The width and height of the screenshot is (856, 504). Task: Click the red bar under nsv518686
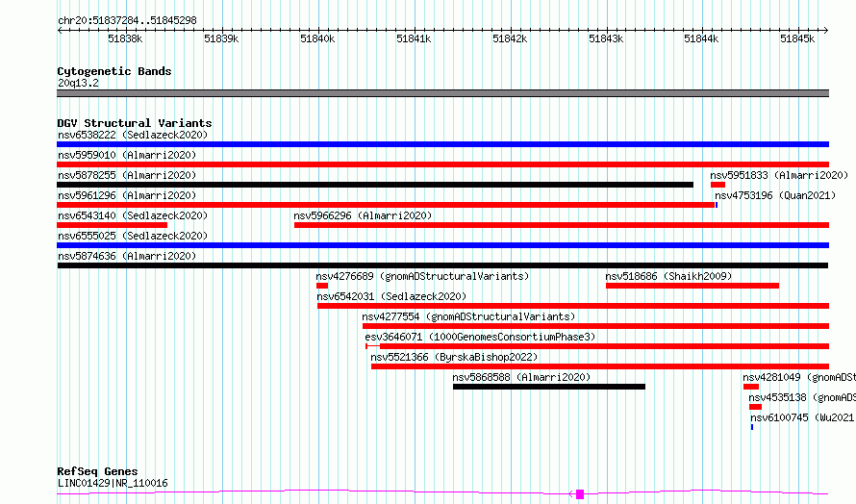(692, 286)
